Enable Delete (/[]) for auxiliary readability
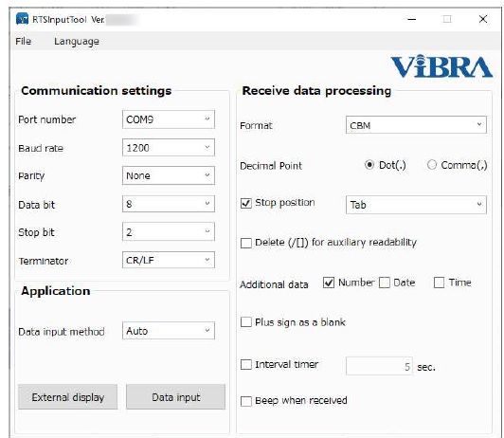The height and width of the screenshot is (438, 504). (x=246, y=243)
